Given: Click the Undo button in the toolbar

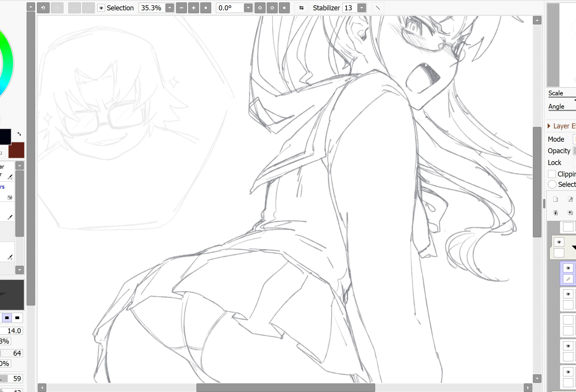Looking at the screenshot, I should pyautogui.click(x=43, y=8).
